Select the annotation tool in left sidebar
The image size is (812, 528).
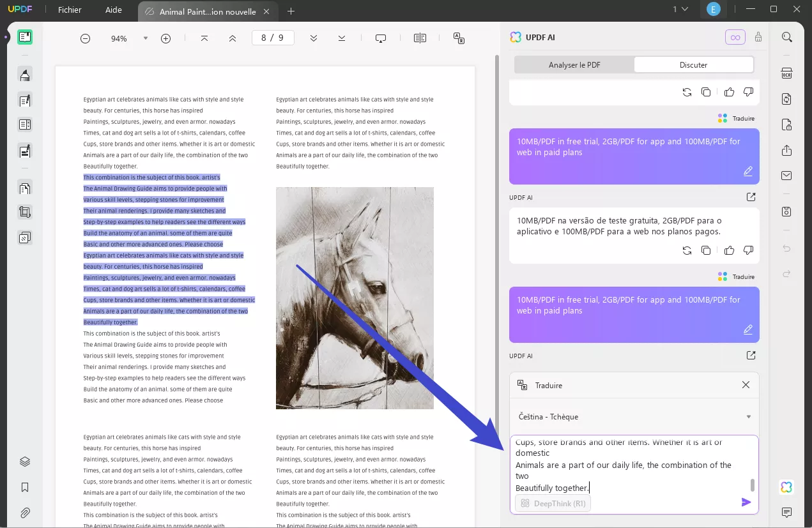pos(24,75)
